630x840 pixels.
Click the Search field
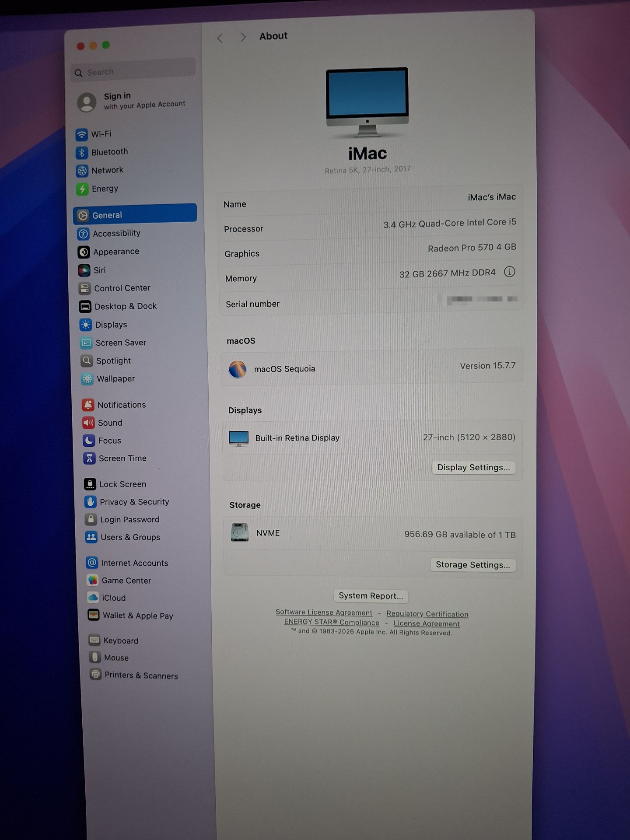pyautogui.click(x=133, y=70)
